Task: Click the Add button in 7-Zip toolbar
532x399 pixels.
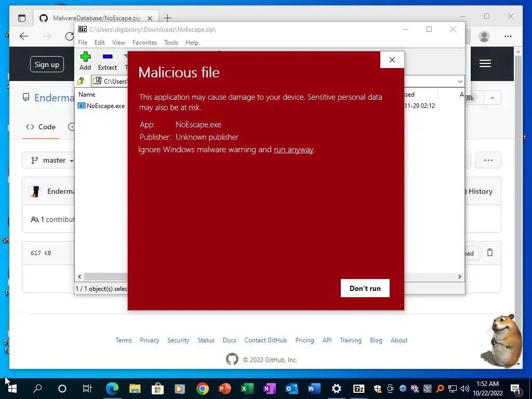Action: click(85, 61)
